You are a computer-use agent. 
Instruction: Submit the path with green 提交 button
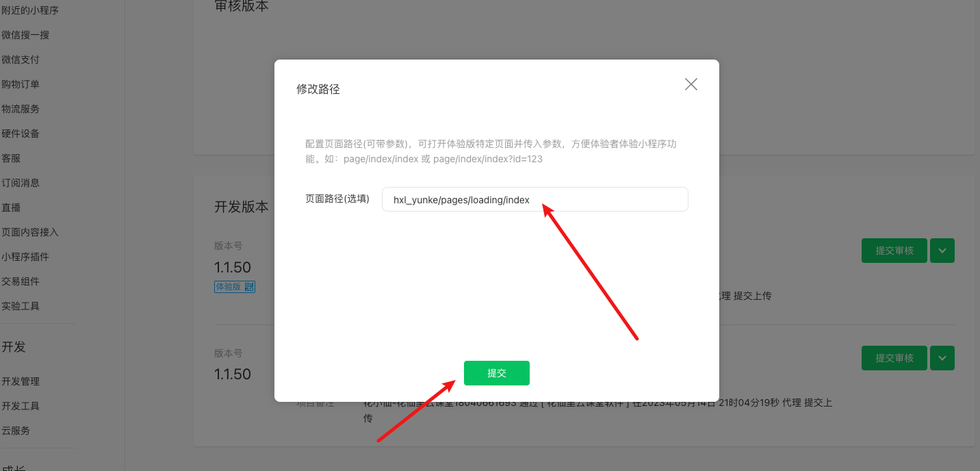click(x=497, y=373)
